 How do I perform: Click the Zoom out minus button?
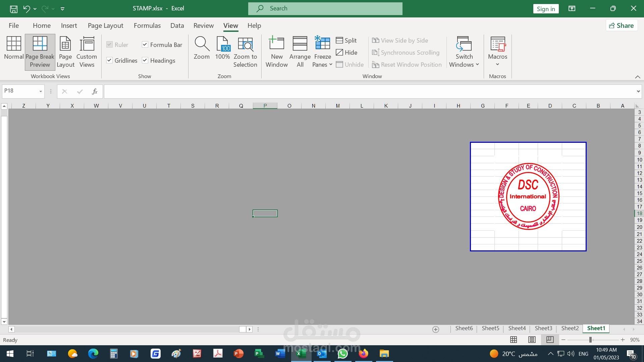click(563, 340)
